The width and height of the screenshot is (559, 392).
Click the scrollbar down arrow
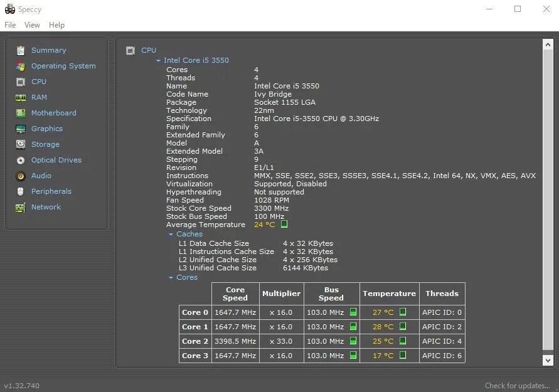click(548, 360)
